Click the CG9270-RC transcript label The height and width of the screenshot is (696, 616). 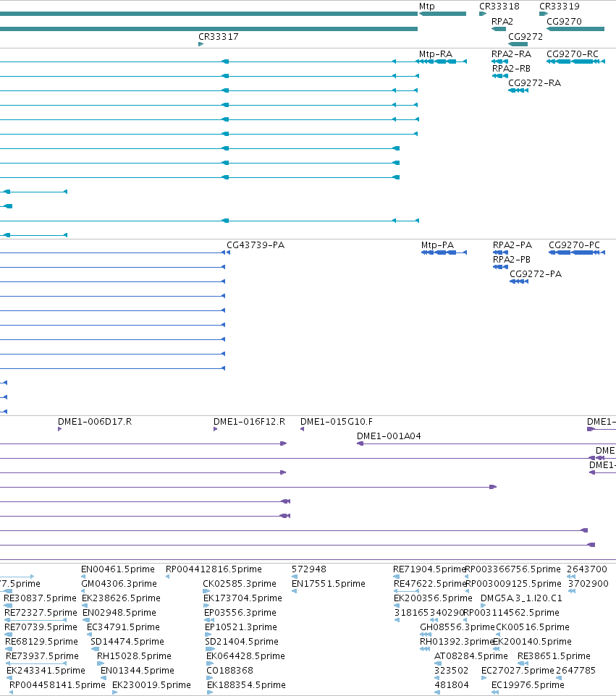pyautogui.click(x=573, y=54)
